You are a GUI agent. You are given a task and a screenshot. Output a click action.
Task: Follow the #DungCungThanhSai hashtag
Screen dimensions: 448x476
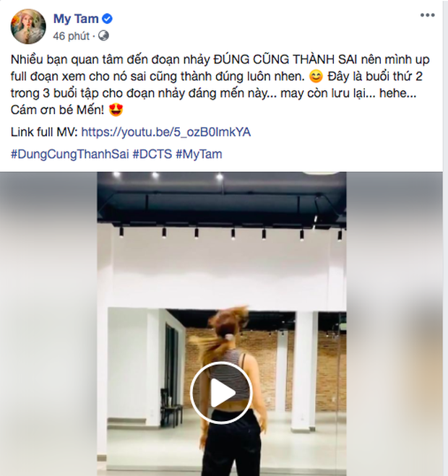click(70, 155)
